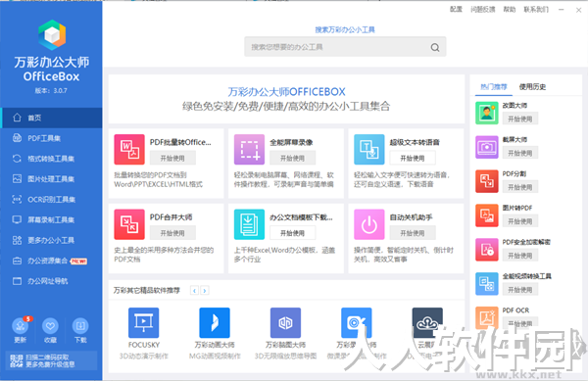The image size is (588, 381).
Task: Start using PDF分割
Action: (x=520, y=187)
